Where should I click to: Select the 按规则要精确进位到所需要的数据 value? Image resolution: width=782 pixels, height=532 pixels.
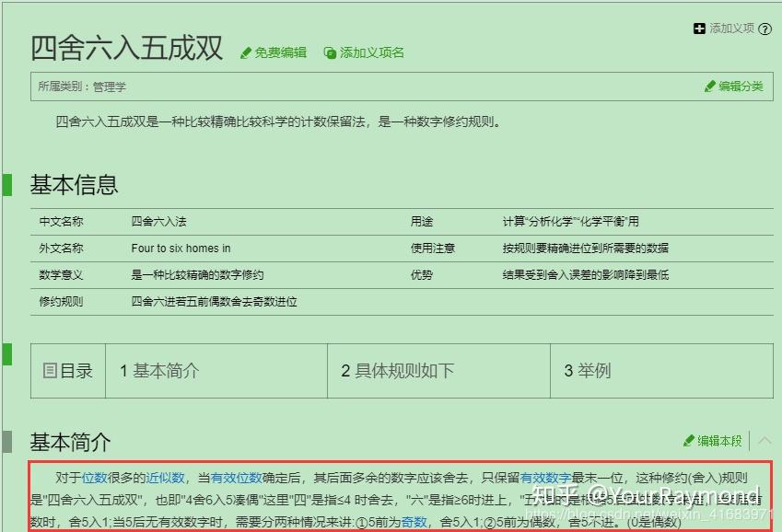[x=586, y=249]
